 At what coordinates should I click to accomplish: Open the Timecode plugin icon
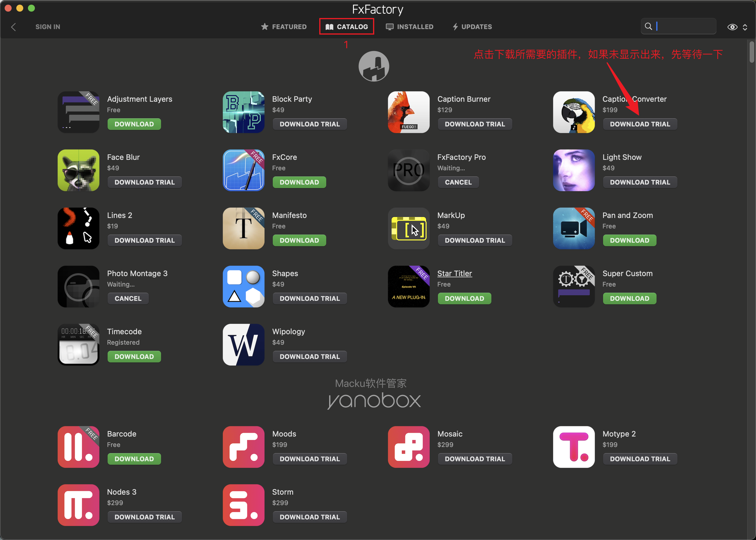pos(79,345)
